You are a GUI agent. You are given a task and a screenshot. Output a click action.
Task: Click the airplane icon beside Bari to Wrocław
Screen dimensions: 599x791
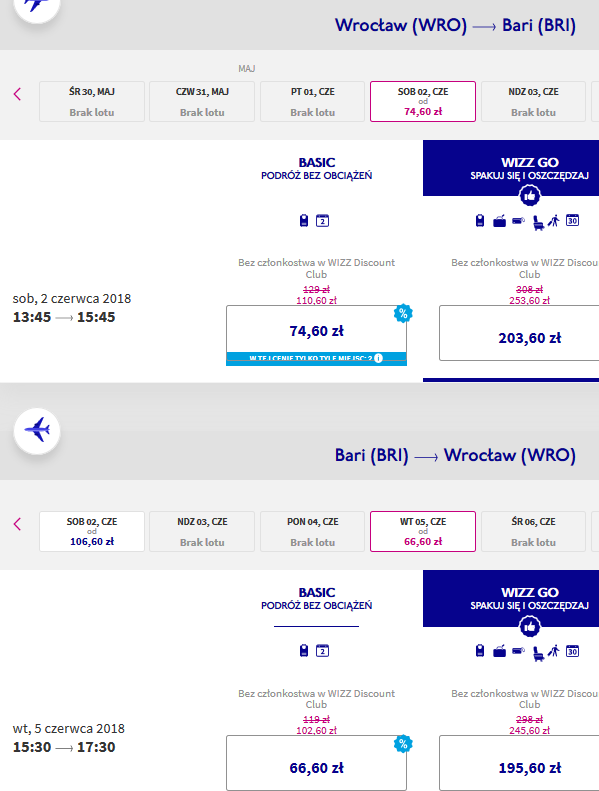[x=37, y=431]
